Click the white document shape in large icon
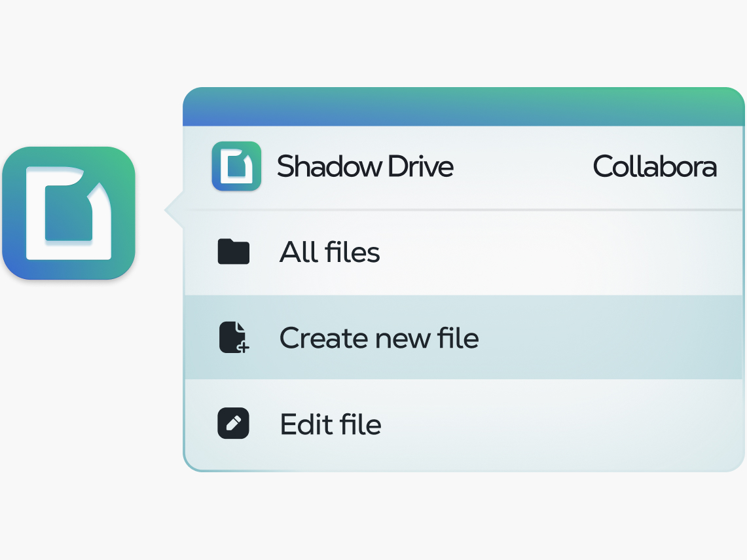Image resolution: width=747 pixels, height=560 pixels. [x=36, y=216]
